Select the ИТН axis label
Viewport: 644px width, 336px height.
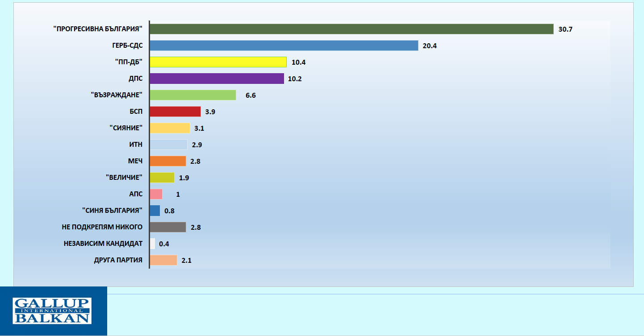(135, 145)
